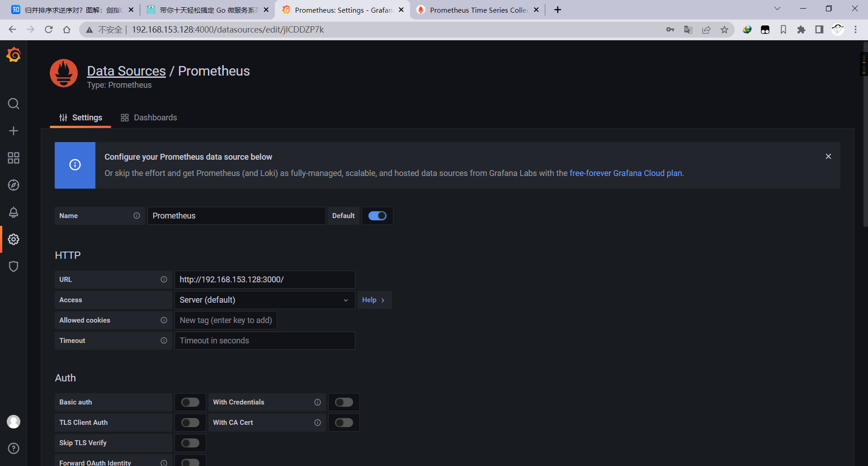Image resolution: width=868 pixels, height=466 pixels.
Task: Open the browser extensions puzzle icon
Action: pos(802,29)
